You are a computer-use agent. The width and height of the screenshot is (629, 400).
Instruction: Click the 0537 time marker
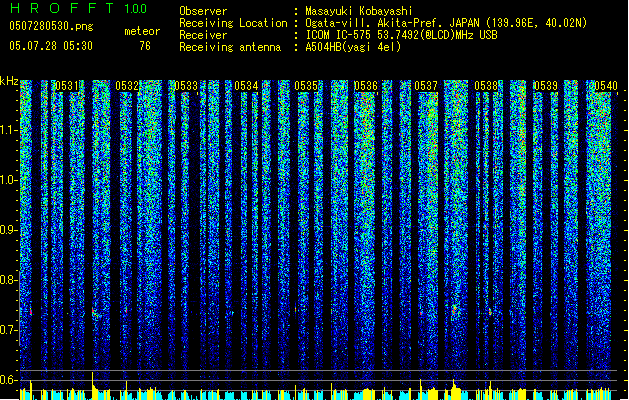[426, 86]
